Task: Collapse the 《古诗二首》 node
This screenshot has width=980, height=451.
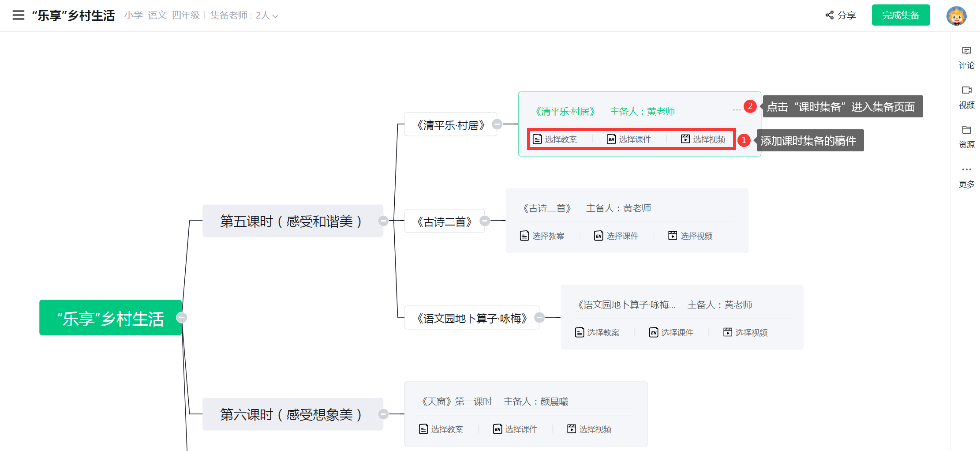Action: pos(485,221)
